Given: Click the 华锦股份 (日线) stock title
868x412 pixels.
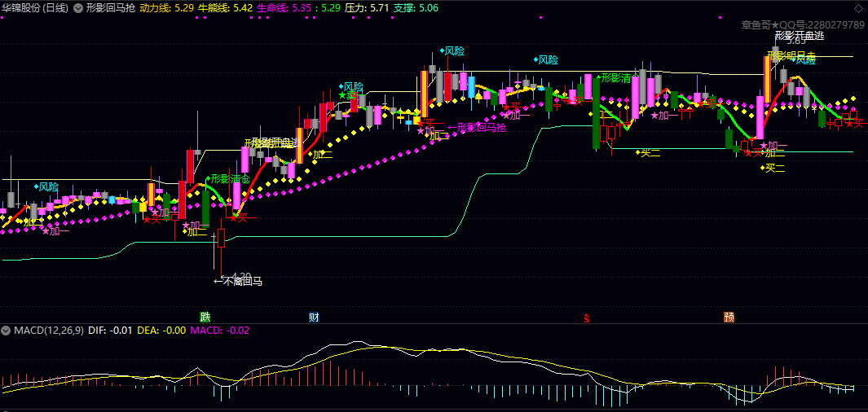Looking at the screenshot, I should 35,8.
